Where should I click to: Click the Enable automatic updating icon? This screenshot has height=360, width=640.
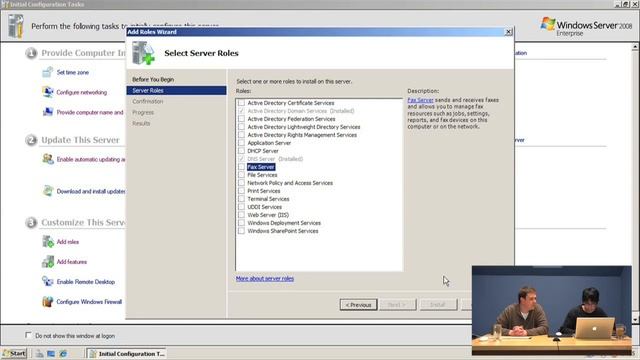[47, 159]
